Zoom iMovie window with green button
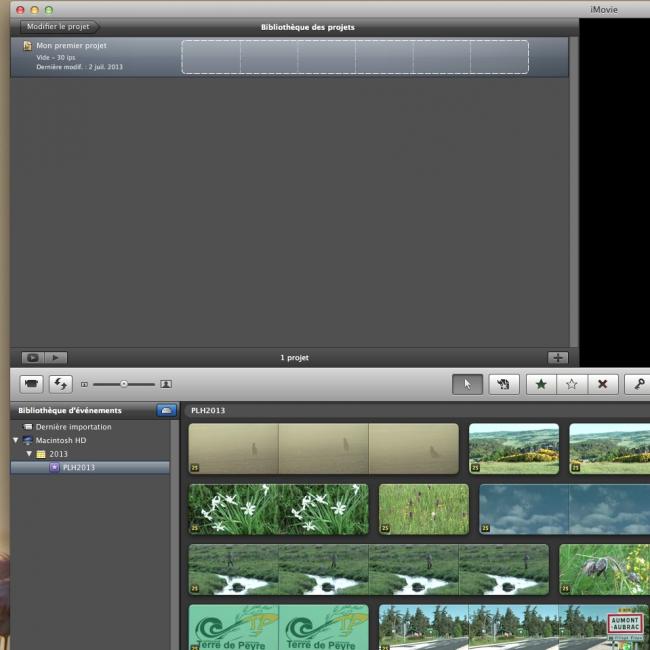Screen dimensions: 650x650 (x=49, y=10)
